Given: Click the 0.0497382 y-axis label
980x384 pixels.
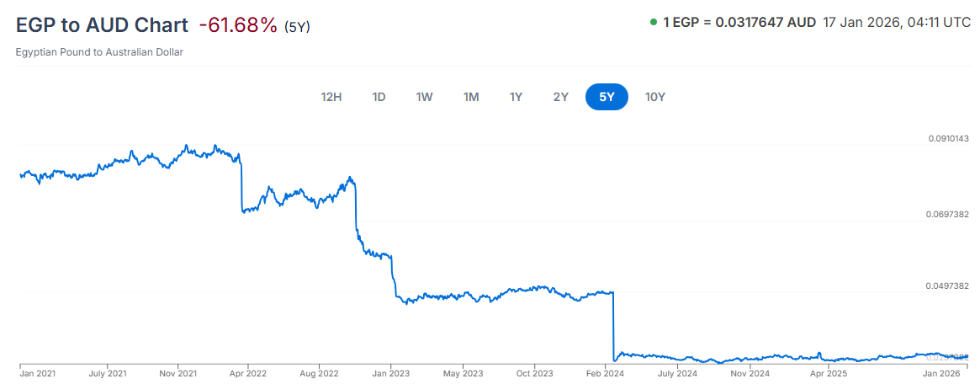Looking at the screenshot, I should tap(948, 286).
